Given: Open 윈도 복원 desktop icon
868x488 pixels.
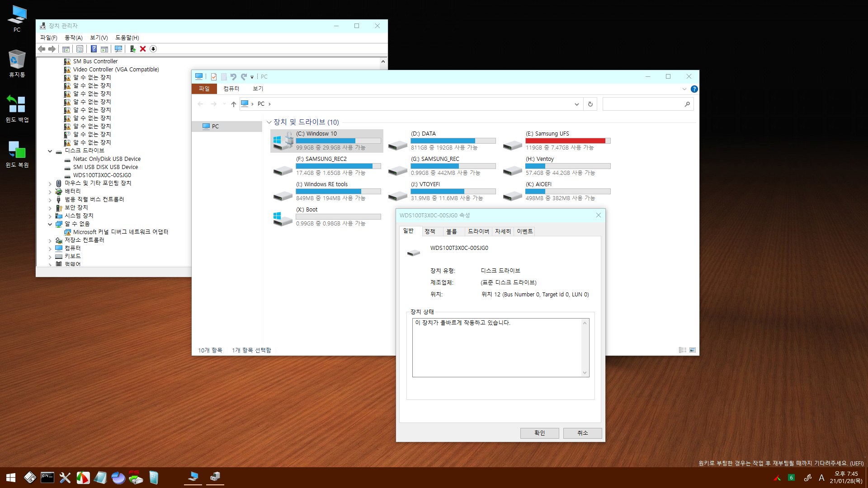Looking at the screenshot, I should [17, 154].
